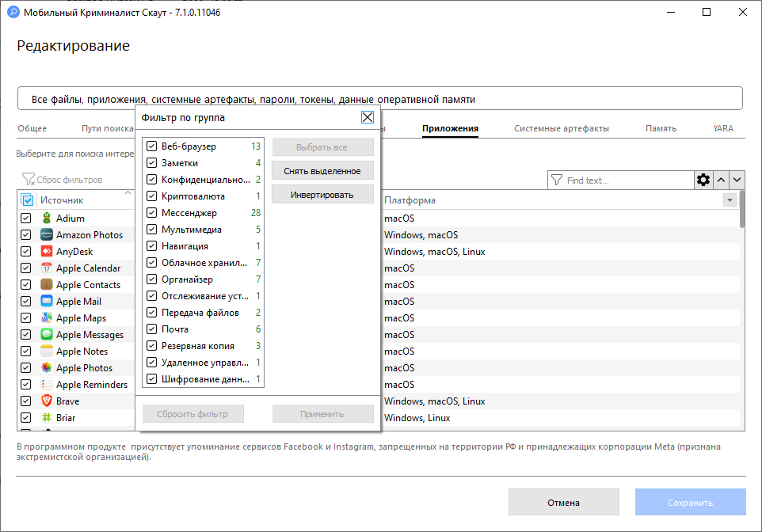Jump to next search result arrow
Screen dimensions: 762x532
(737, 180)
